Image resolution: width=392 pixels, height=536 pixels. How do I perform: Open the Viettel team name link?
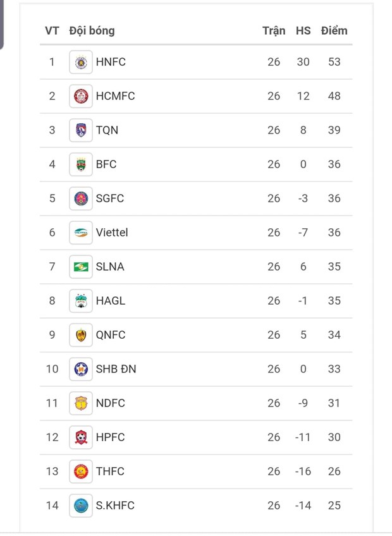112,233
